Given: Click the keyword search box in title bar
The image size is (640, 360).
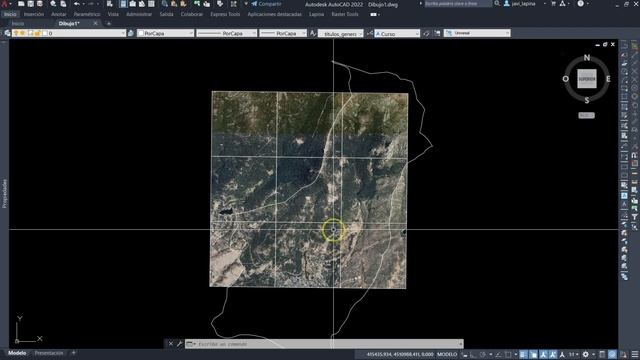Looking at the screenshot, I should [x=457, y=4].
